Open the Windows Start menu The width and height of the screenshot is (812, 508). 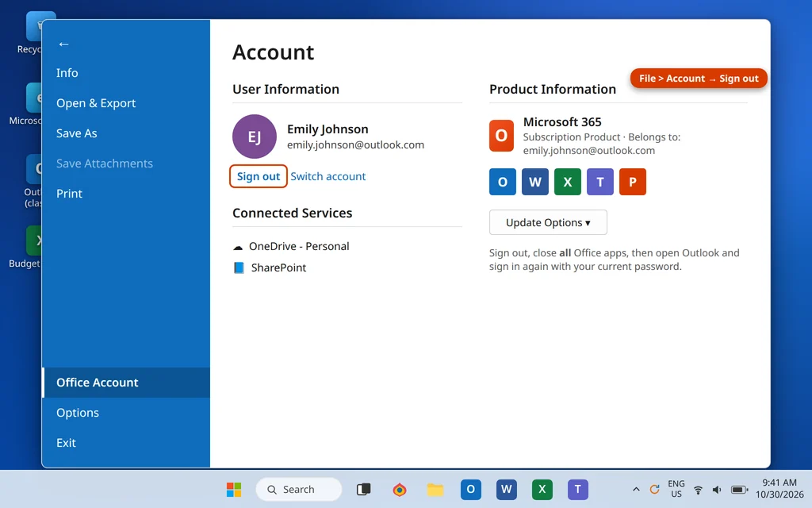point(234,489)
